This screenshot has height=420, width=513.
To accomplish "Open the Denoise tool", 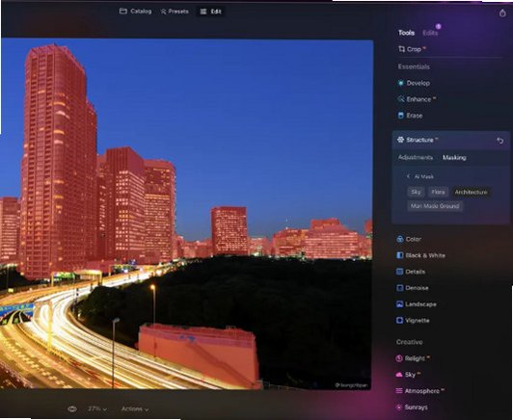I will (413, 288).
